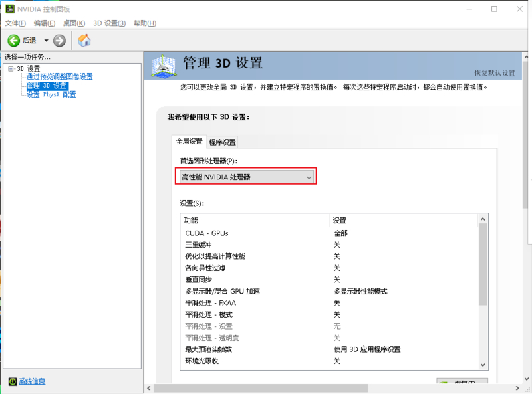
Task: Click the 全部 value for CUDA - GPUs
Action: tap(340, 233)
